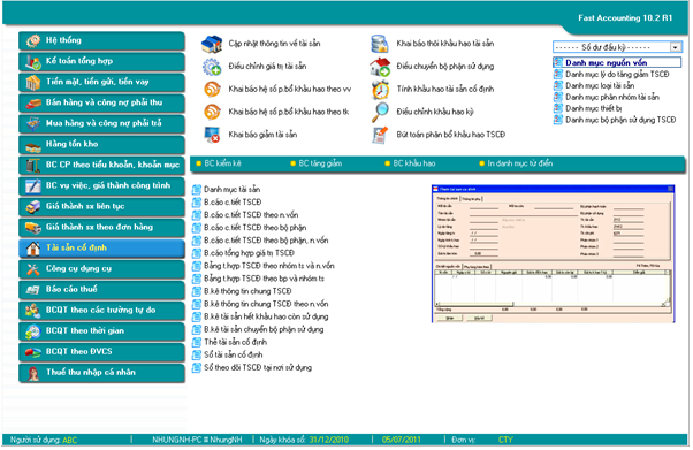
Task: Open Danh mục phân nhóm tài sản link
Action: tap(613, 97)
